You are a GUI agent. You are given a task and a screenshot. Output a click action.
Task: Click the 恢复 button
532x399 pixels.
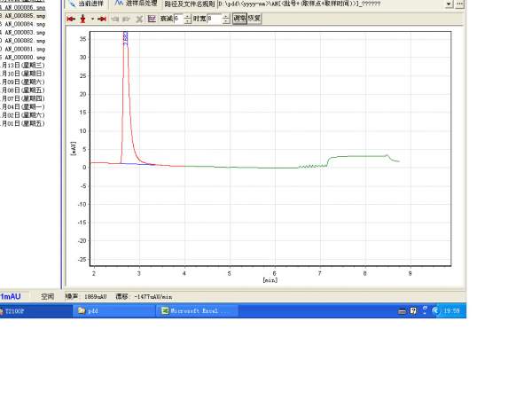pyautogui.click(x=254, y=19)
